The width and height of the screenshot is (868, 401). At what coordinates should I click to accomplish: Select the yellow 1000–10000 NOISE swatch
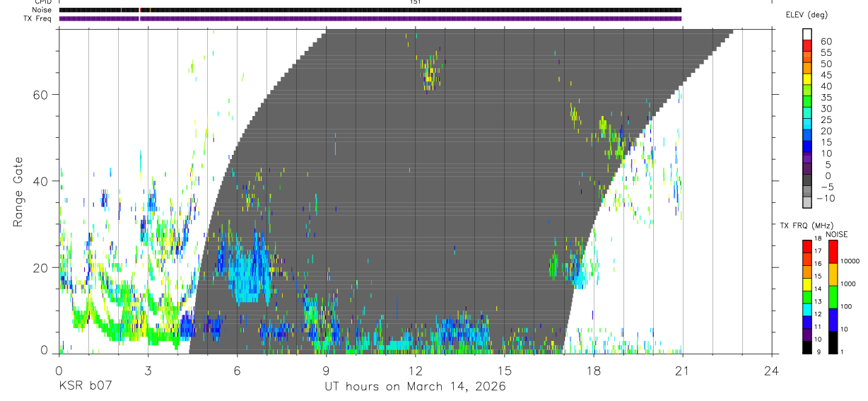click(x=832, y=274)
